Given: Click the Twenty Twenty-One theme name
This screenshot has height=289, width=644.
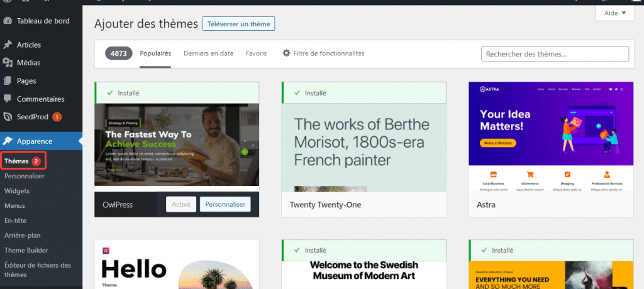Looking at the screenshot, I should (x=325, y=204).
